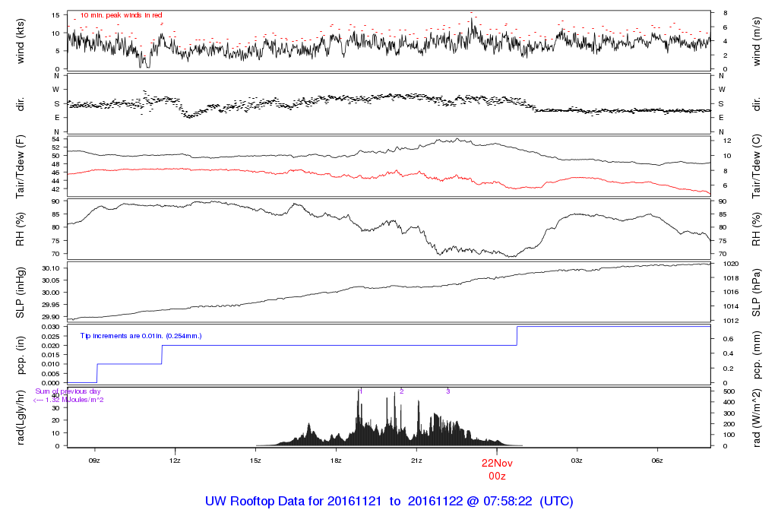Click the left 'W' direction tick label
The width and height of the screenshot is (778, 532).
56,90
